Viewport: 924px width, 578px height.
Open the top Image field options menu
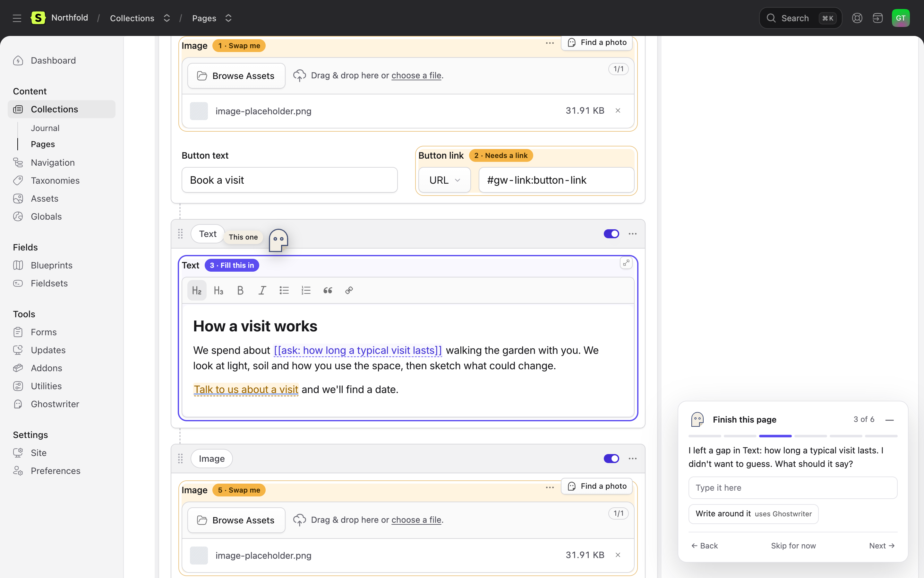tap(550, 43)
